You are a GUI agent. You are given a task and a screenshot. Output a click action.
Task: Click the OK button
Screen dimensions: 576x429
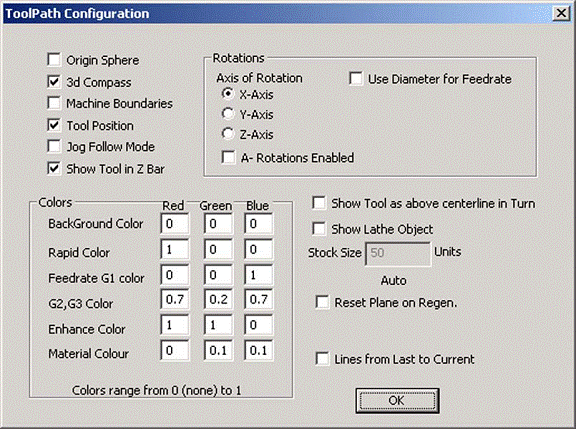click(x=397, y=401)
